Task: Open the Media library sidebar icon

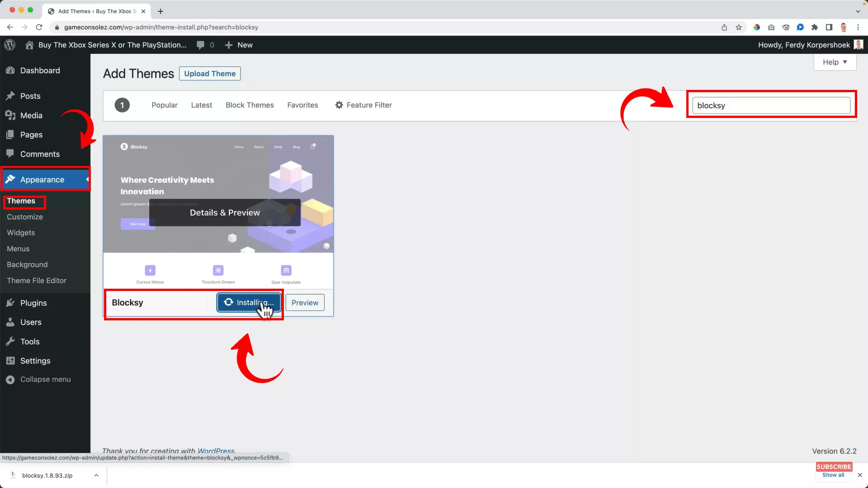Action: coord(10,115)
